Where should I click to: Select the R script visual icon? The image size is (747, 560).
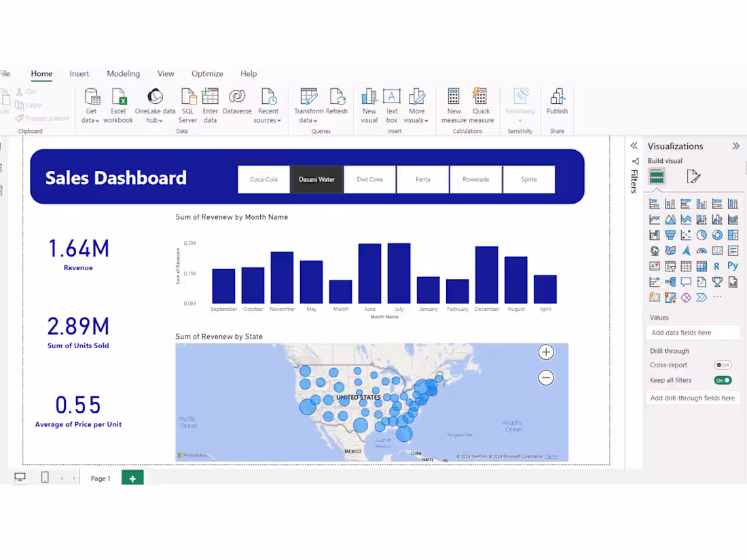tap(717, 265)
